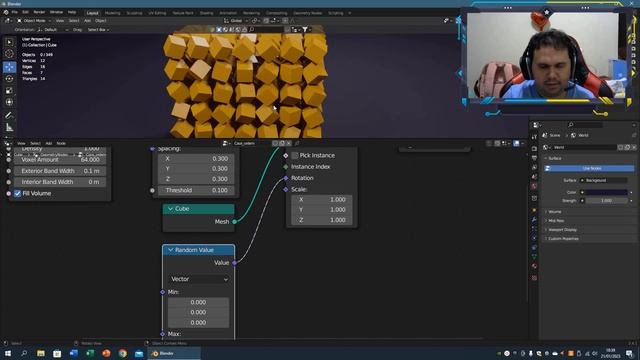Open File Explorer from the taskbar
This screenshot has height=360, width=640.
click(x=41, y=353)
